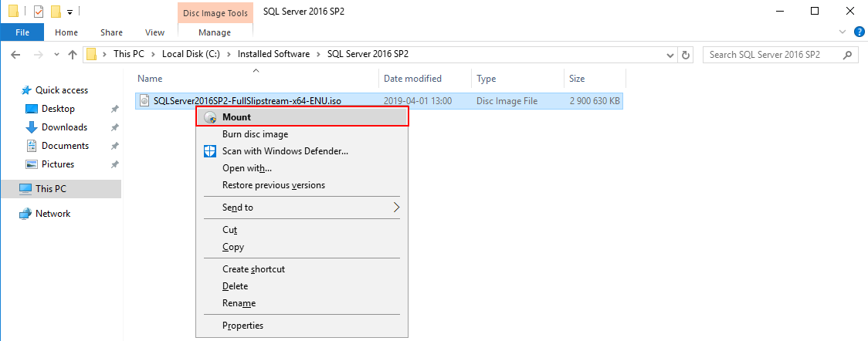Go back with the Back arrow
Viewport: 868px width, 341px height.
(15, 55)
